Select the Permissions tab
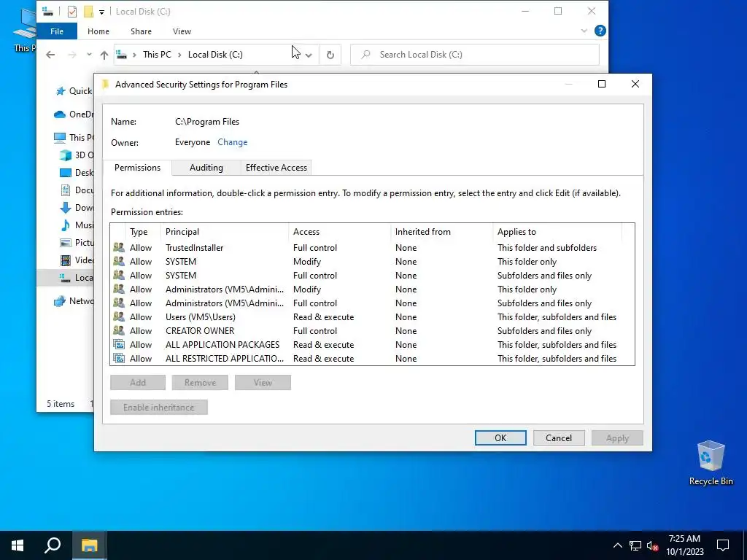The image size is (747, 560). [137, 168]
